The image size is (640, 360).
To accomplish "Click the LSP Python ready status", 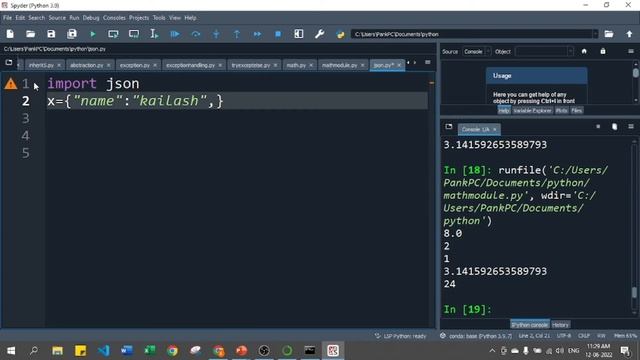I will coord(400,336).
